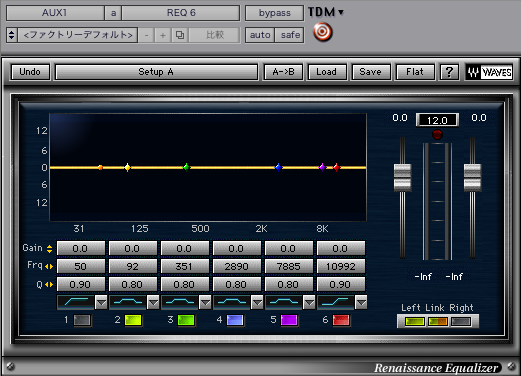Click the safe button
Viewport: 521px width, 376px height.
290,35
